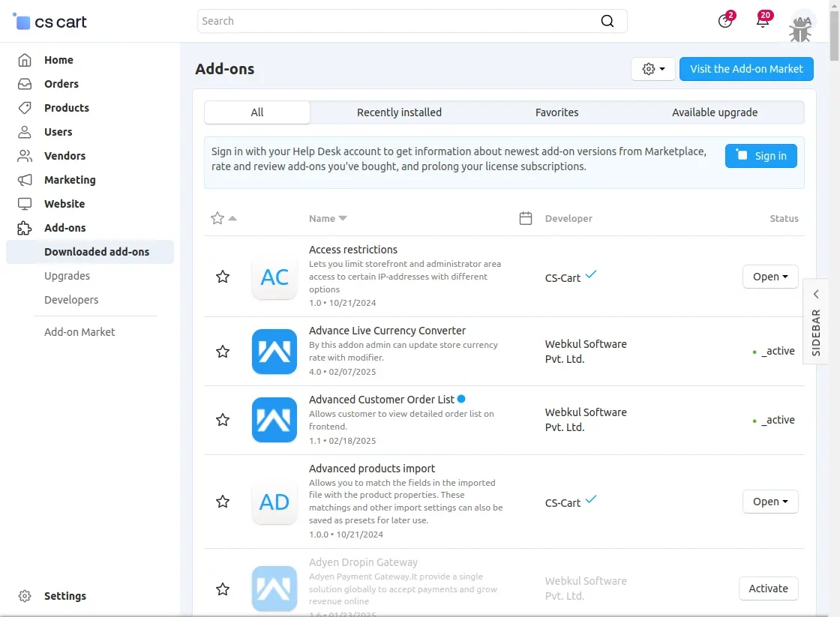Switch to the Recently installed tab
Viewport: 840px width, 617px height.
click(x=399, y=112)
